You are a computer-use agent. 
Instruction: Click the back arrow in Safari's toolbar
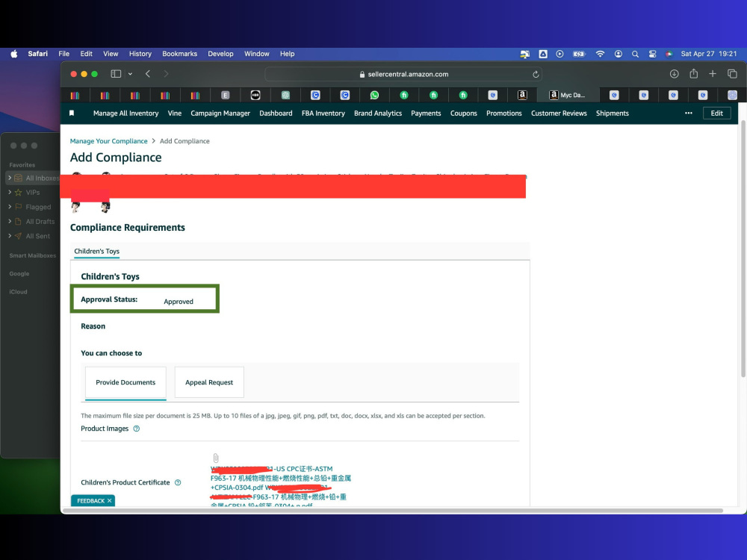[x=147, y=74]
